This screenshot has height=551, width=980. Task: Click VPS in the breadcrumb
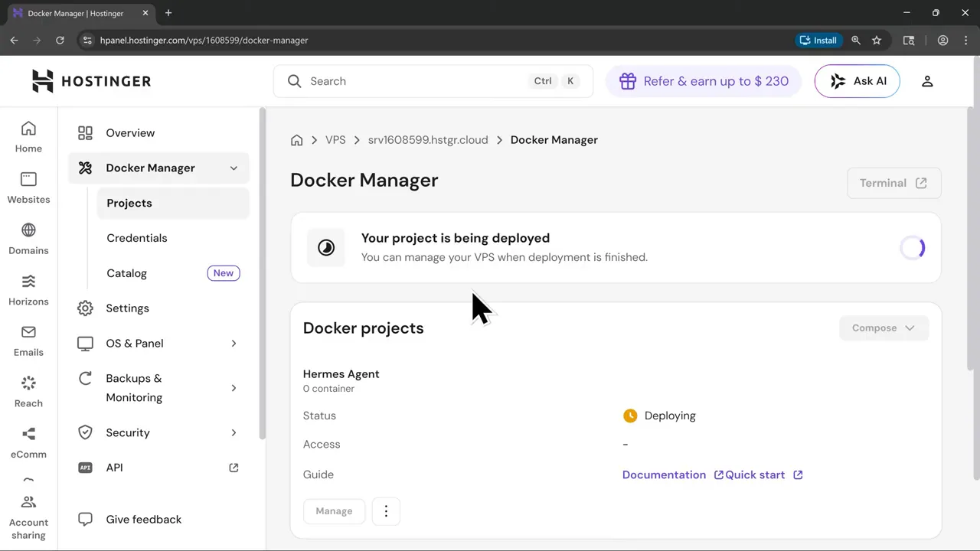click(335, 140)
